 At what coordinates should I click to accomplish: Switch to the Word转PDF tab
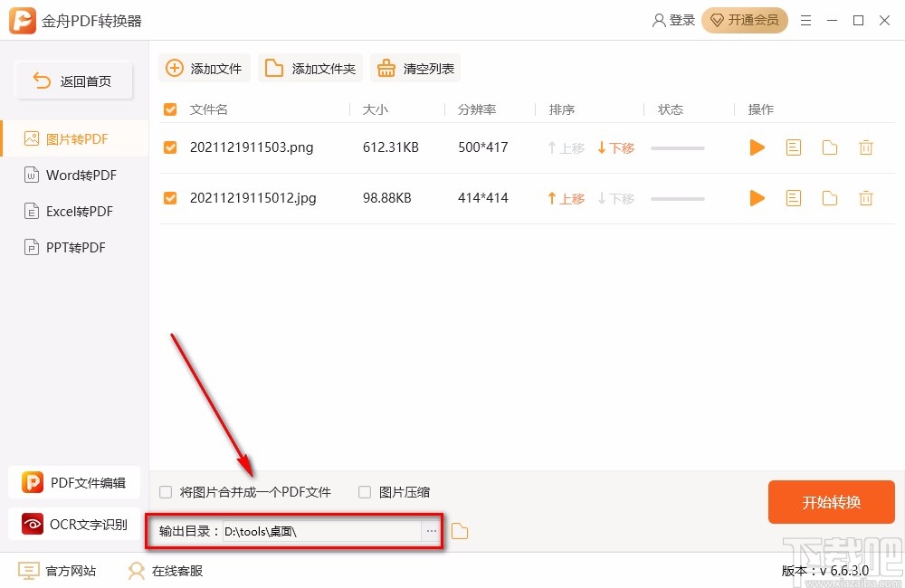pos(77,175)
